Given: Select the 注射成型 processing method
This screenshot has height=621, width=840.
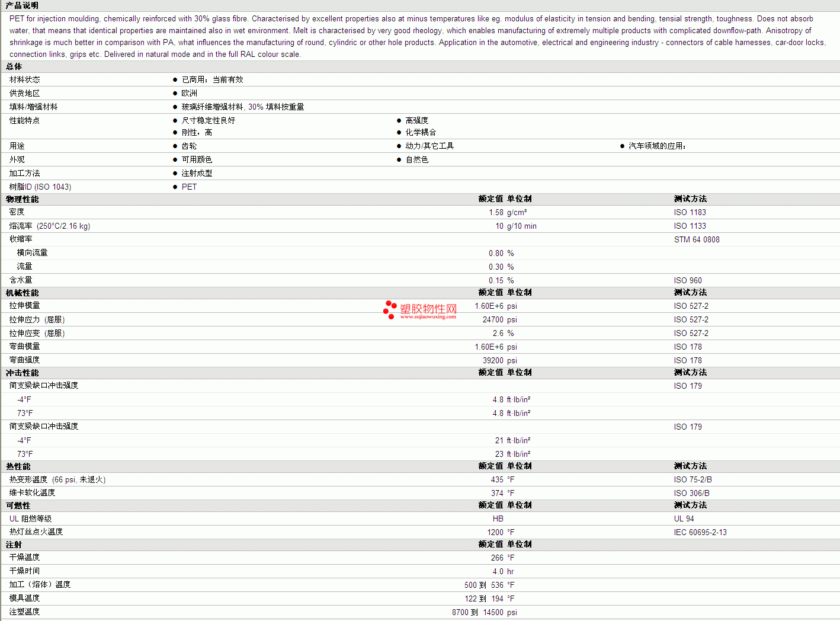Looking at the screenshot, I should [x=197, y=173].
